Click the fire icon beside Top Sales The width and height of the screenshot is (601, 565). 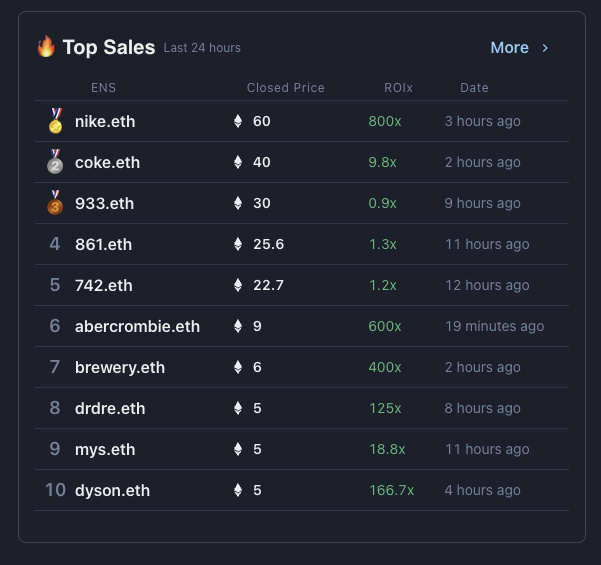point(46,46)
